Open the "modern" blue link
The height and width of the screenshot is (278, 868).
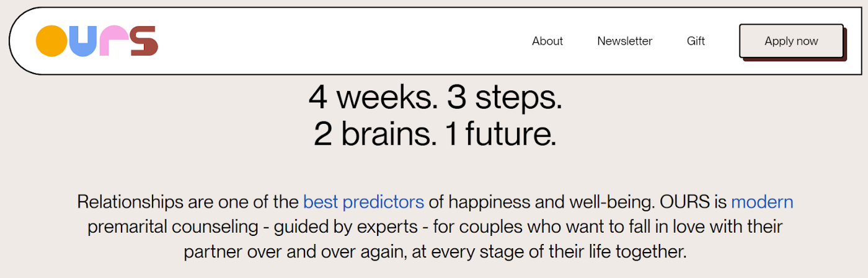(x=762, y=202)
